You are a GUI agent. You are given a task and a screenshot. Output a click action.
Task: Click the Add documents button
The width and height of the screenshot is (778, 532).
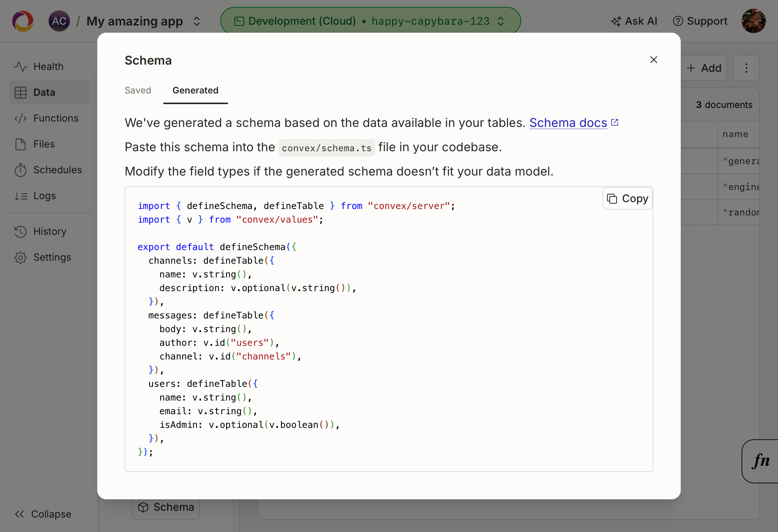pos(704,68)
